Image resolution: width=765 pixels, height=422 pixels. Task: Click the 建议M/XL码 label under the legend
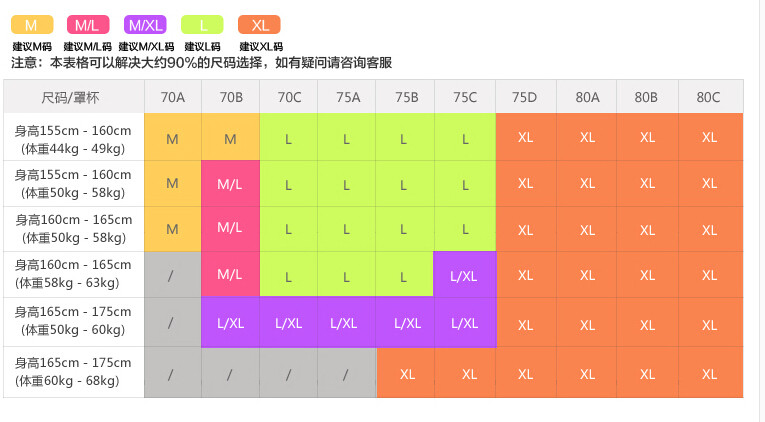tap(146, 46)
